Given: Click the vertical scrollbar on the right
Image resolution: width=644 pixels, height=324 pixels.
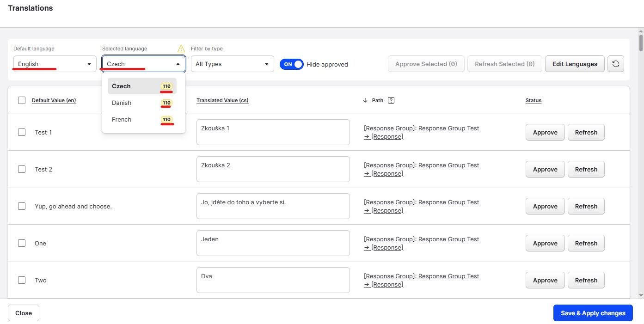Looking at the screenshot, I should point(640,43).
